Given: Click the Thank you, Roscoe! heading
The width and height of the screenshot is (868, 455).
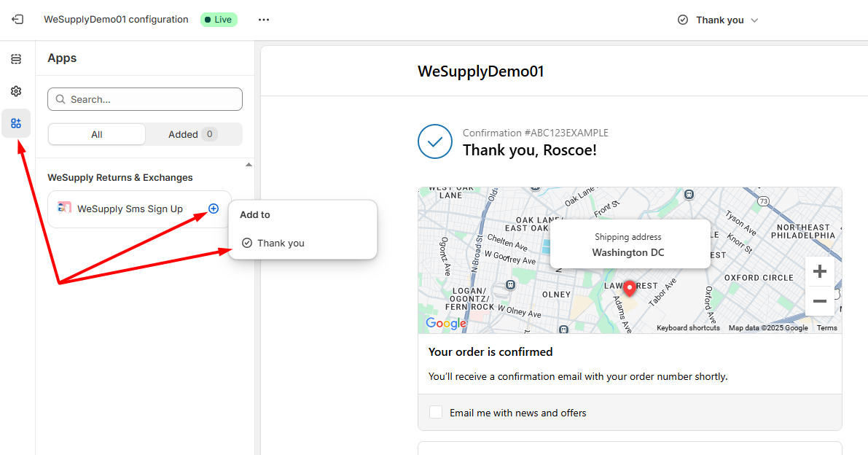Looking at the screenshot, I should (529, 150).
